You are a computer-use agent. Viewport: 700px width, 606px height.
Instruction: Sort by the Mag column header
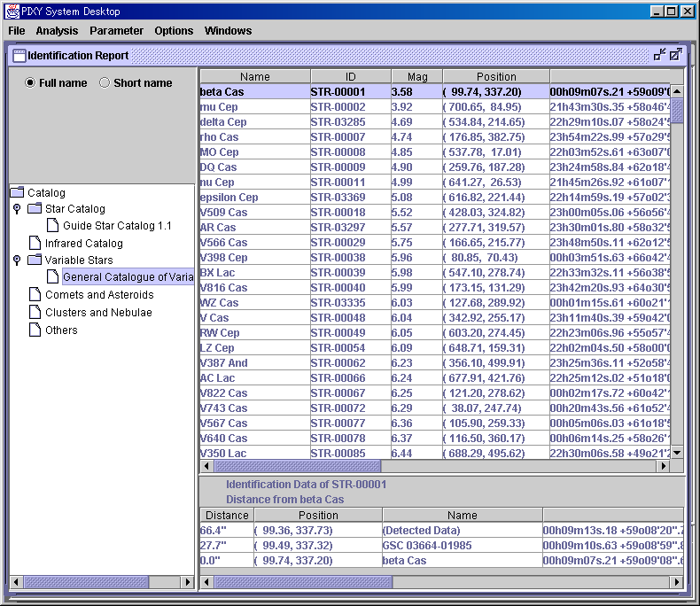(x=416, y=77)
